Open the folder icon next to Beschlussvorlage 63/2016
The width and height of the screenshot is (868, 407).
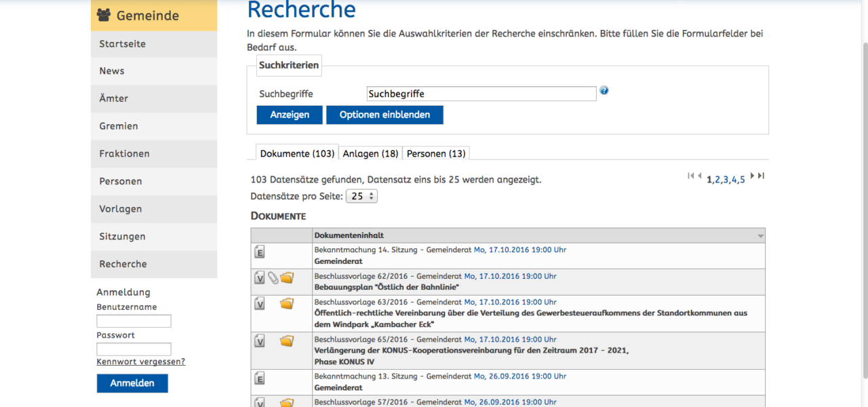coord(286,303)
